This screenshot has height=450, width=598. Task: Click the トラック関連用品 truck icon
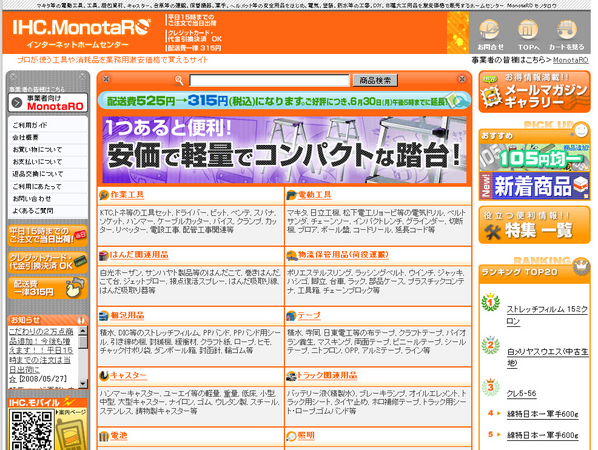[x=291, y=376]
